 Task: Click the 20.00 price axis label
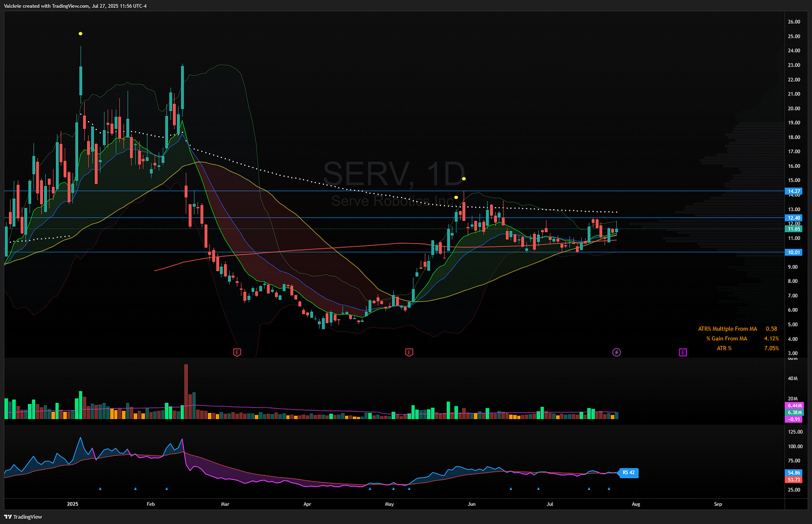[794, 108]
